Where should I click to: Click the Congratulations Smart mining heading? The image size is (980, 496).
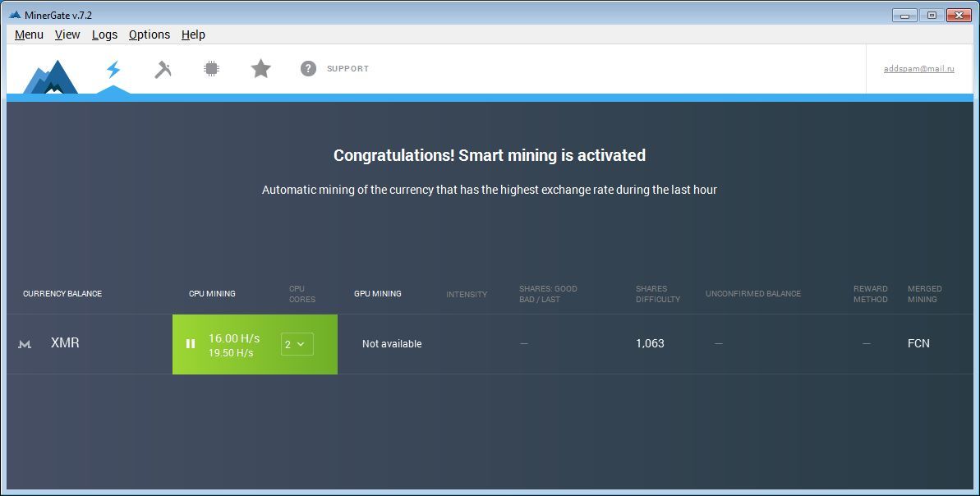point(490,155)
